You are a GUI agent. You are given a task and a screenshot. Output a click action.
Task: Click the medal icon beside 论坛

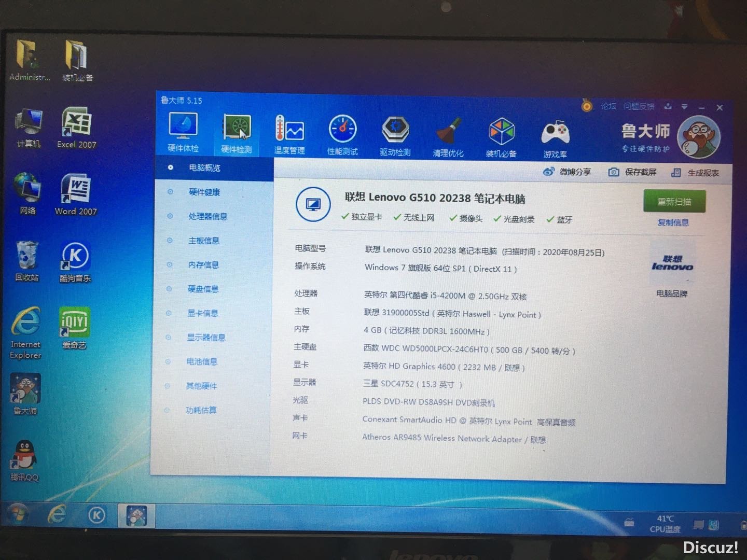pyautogui.click(x=587, y=105)
